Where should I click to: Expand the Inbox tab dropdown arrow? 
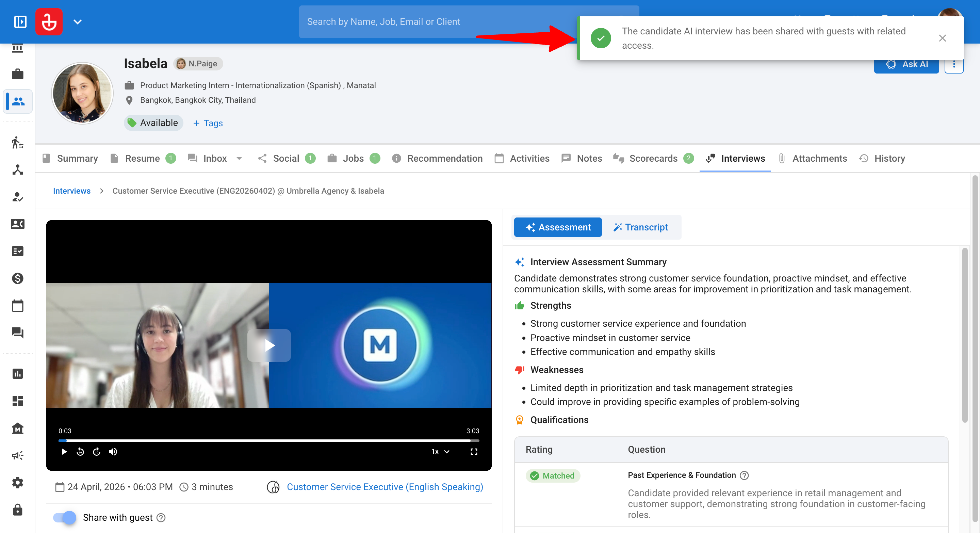(239, 158)
